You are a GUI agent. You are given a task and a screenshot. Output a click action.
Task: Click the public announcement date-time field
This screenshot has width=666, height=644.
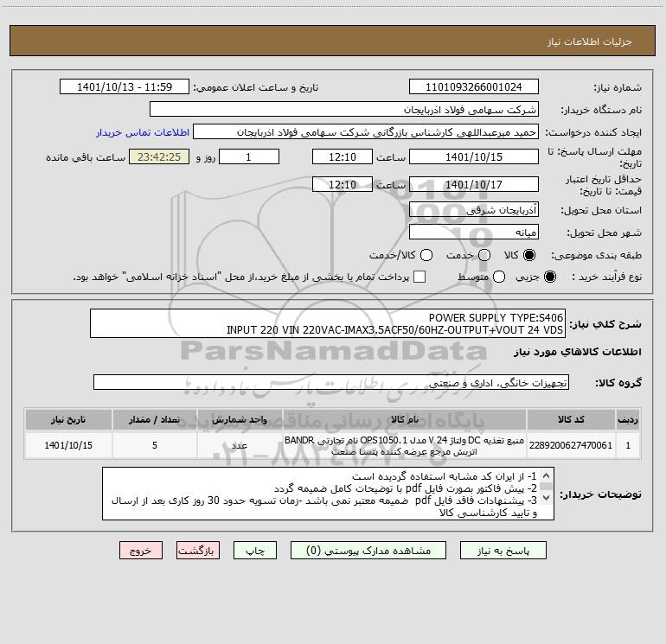point(125,87)
